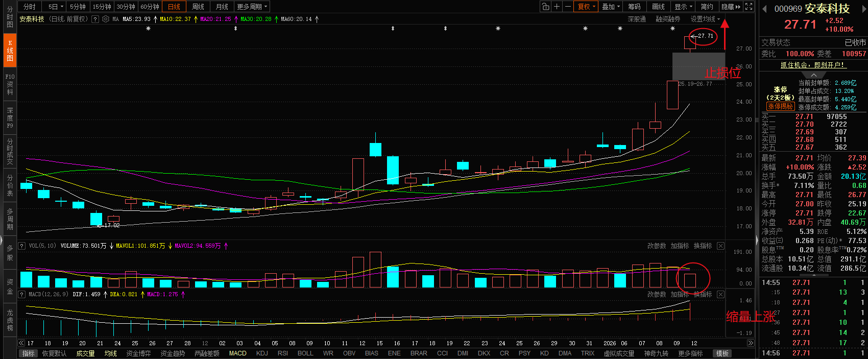Zoom in chart with plus icon

coord(557,7)
